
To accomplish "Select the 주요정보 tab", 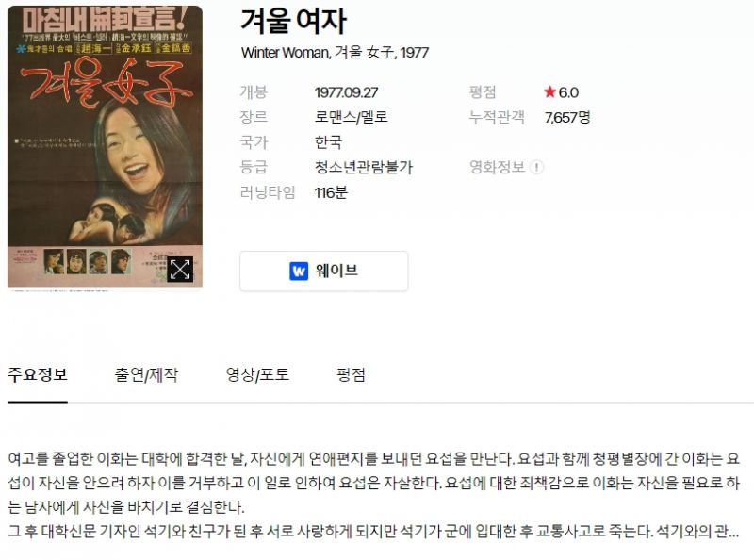I will 38,374.
